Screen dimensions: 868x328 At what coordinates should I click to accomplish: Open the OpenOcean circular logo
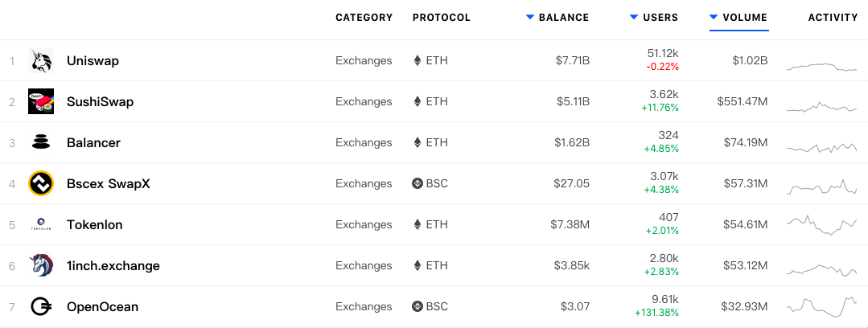[x=41, y=306]
